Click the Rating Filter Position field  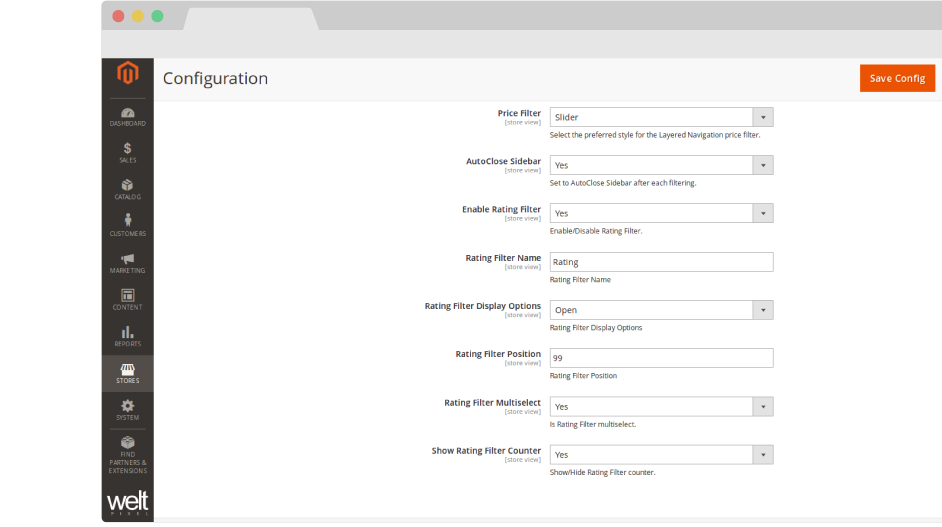(x=661, y=358)
